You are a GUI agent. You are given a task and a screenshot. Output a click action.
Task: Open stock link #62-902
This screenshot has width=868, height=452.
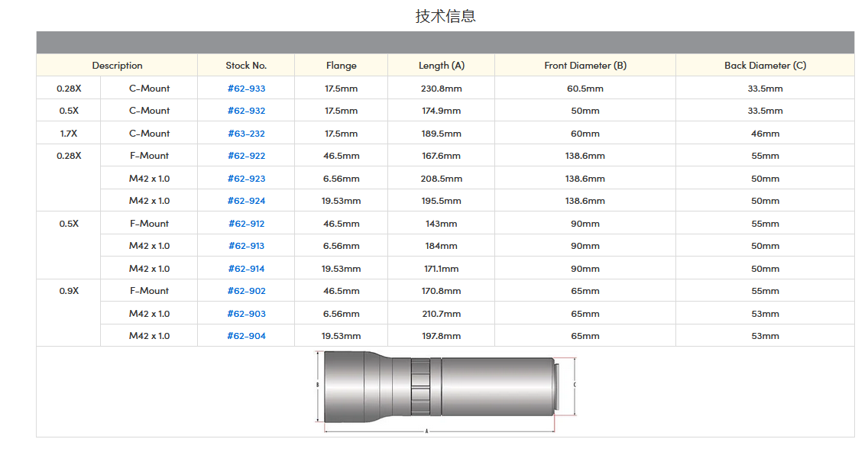pyautogui.click(x=246, y=291)
